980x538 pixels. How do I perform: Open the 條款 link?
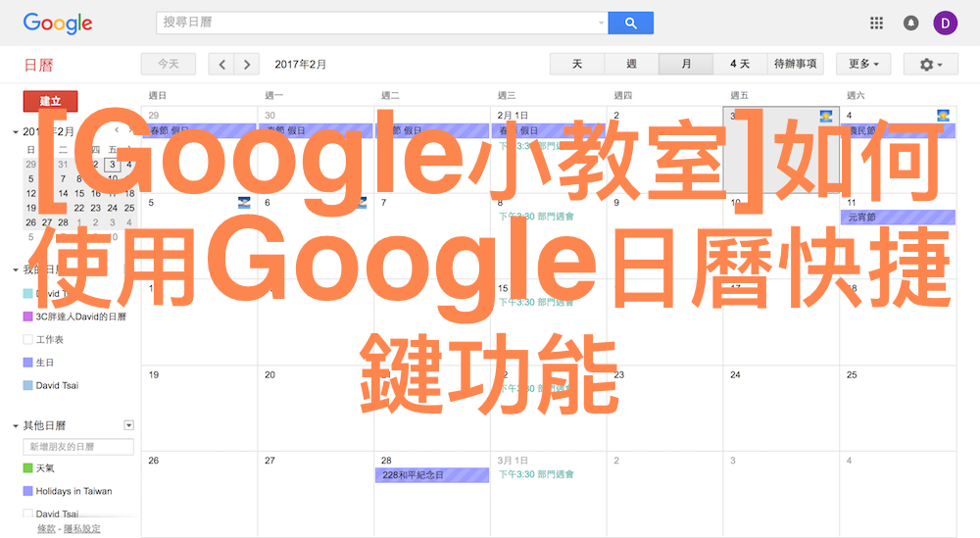pyautogui.click(x=46, y=528)
